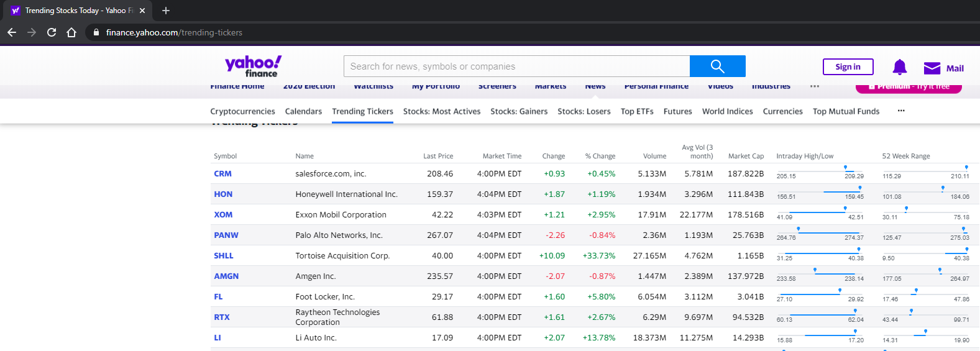Open the AMGN ticker link

[226, 276]
